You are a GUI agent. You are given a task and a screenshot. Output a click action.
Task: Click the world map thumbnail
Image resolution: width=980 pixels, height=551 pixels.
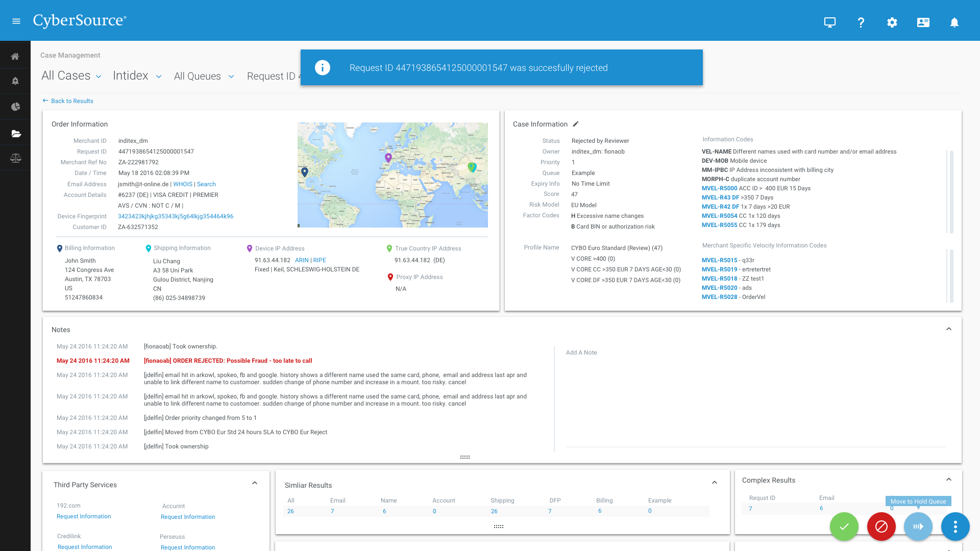point(393,175)
